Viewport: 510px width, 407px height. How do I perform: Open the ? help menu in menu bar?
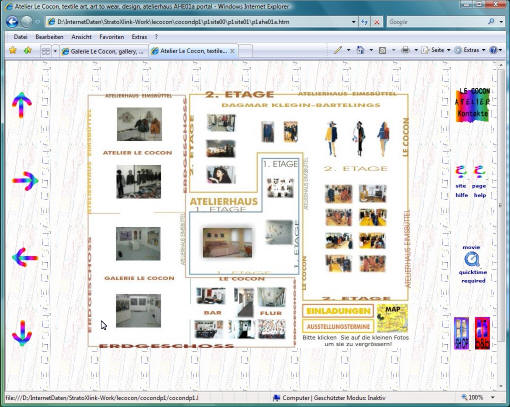coord(156,37)
